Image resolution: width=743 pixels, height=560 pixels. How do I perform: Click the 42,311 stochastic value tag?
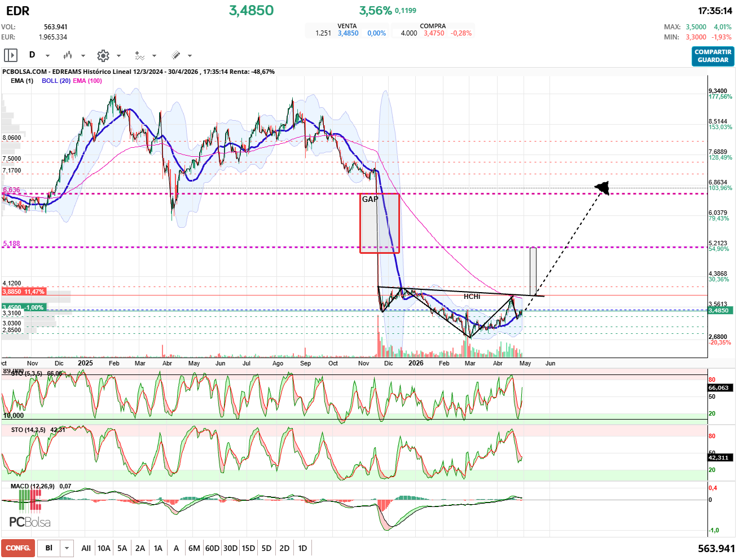click(720, 457)
